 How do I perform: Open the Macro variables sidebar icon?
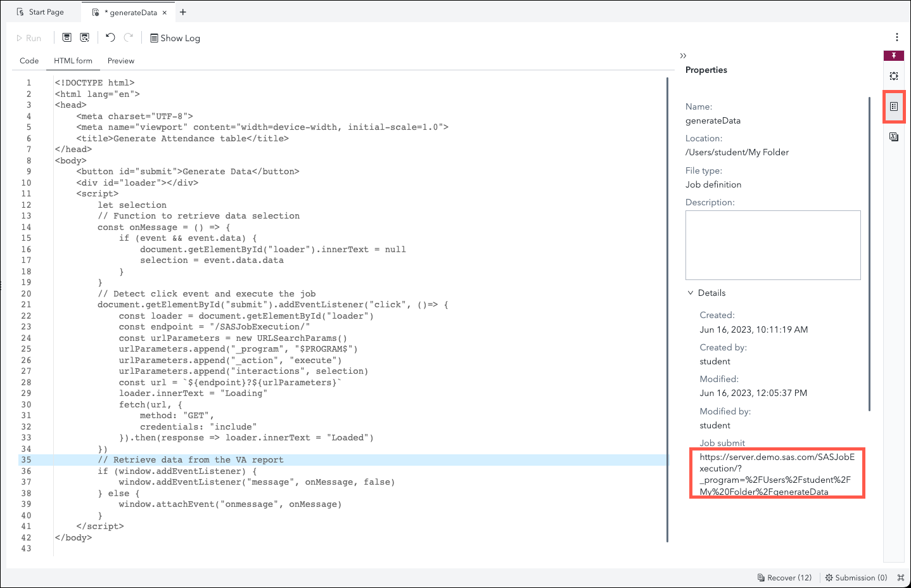pos(893,136)
